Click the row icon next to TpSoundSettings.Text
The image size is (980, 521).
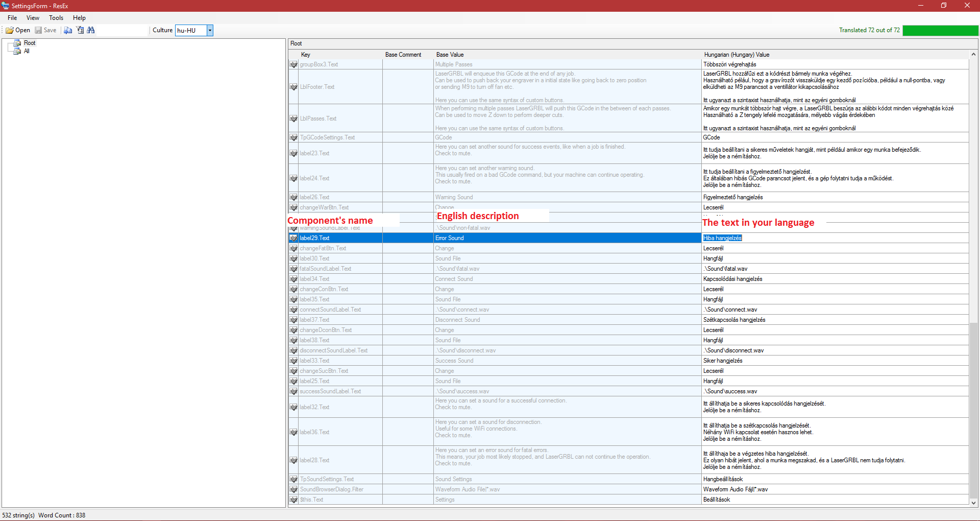click(293, 479)
